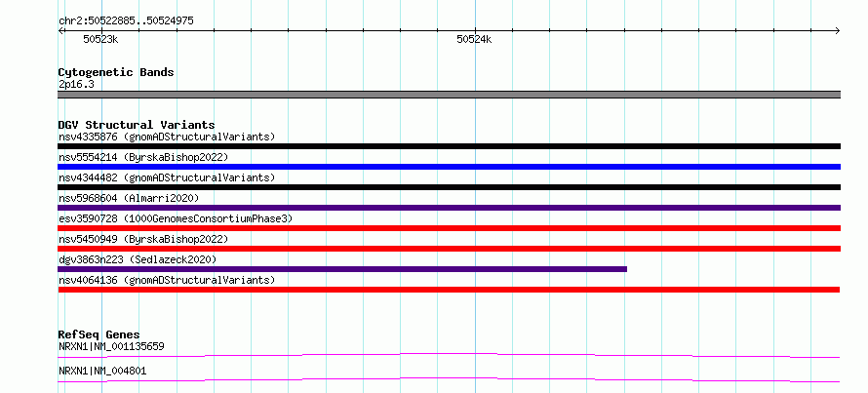Open the nsv4344482 (gnomADStructuralVariants) label

167,177
